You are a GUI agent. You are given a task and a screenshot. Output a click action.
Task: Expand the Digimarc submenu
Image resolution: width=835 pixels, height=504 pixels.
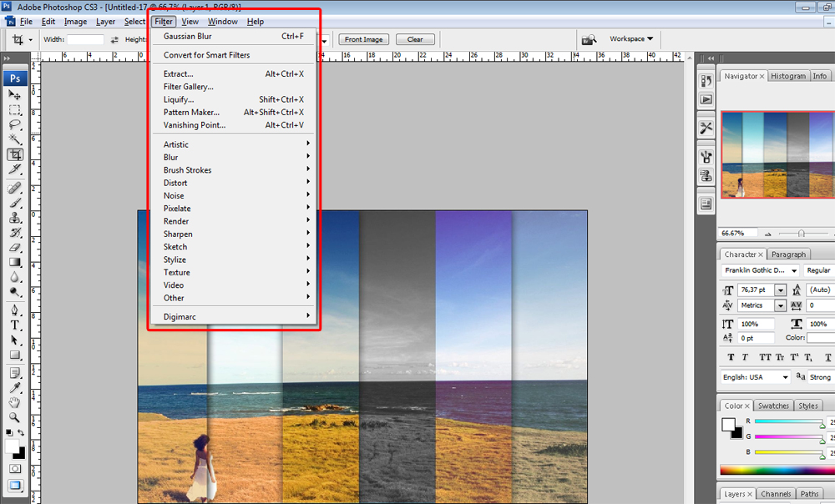point(234,316)
